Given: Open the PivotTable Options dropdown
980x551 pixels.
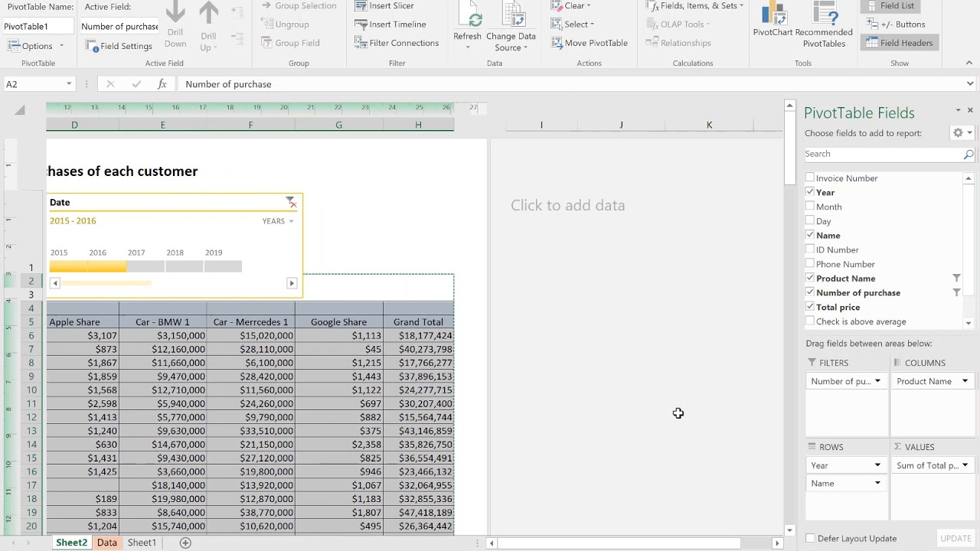Looking at the screenshot, I should point(61,47).
